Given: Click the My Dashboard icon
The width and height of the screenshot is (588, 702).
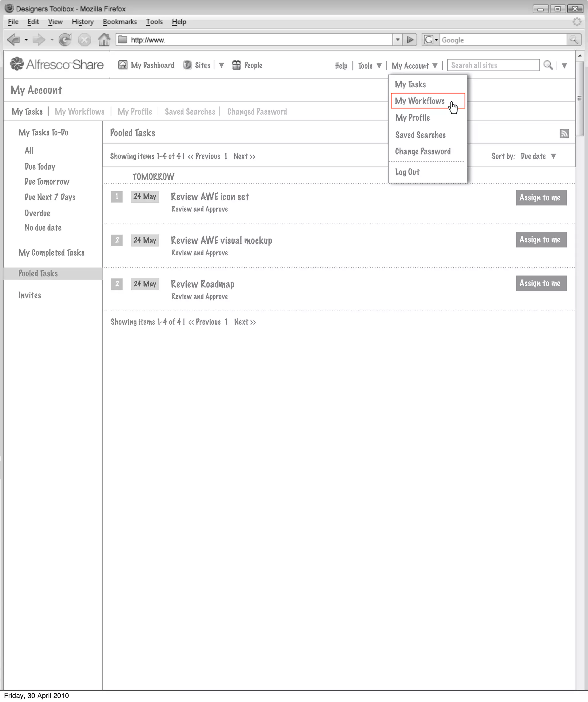Looking at the screenshot, I should click(x=123, y=65).
